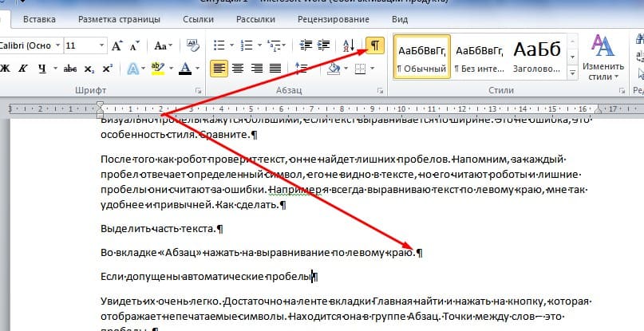The width and height of the screenshot is (644, 331).
Task: Select align text left button
Action: pos(219,68)
